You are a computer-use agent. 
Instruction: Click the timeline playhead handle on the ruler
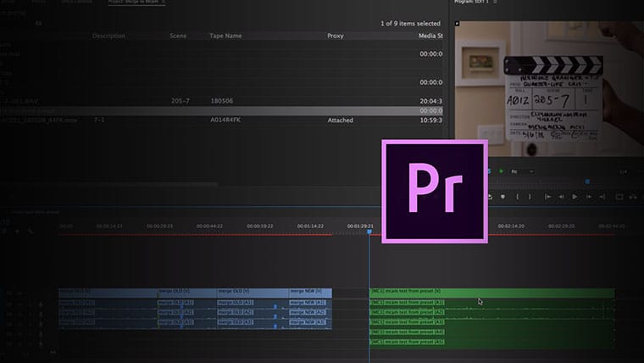coord(369,232)
